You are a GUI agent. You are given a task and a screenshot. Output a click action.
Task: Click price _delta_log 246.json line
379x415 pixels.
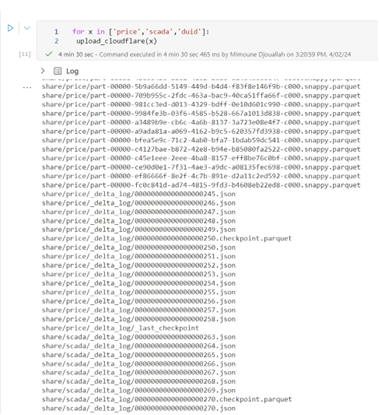pos(139,203)
